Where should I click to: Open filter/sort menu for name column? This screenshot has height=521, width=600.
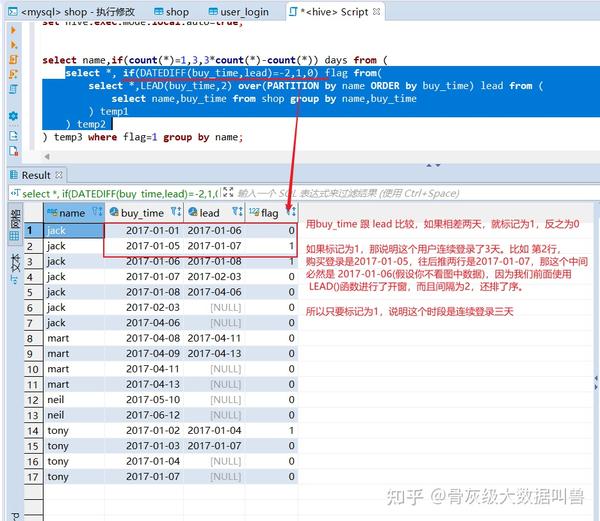tap(98, 211)
